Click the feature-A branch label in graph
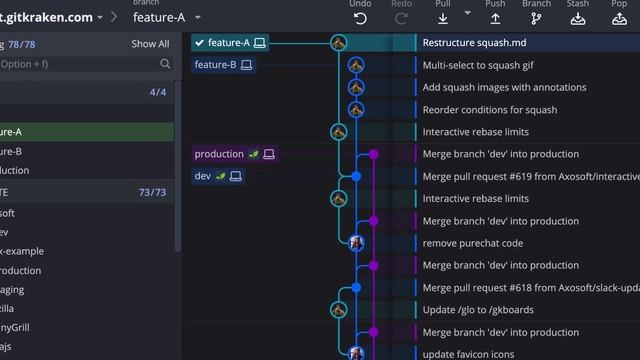The image size is (640, 360). point(229,42)
